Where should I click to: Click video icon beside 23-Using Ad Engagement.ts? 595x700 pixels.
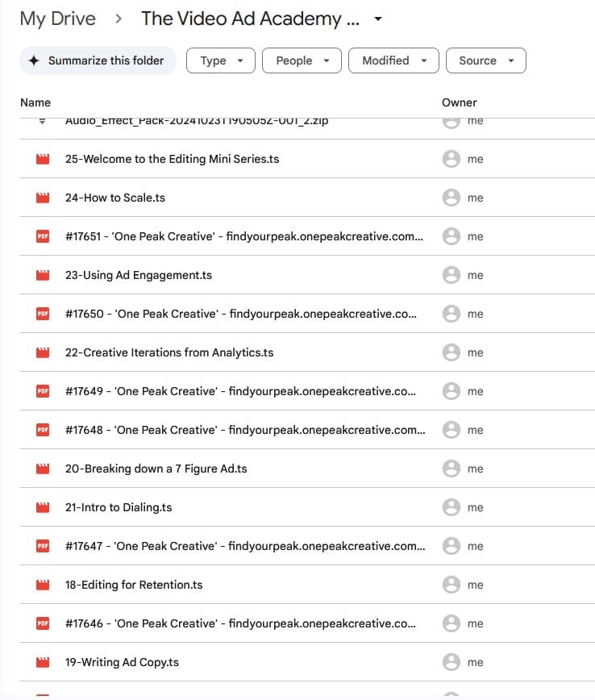pos(43,275)
